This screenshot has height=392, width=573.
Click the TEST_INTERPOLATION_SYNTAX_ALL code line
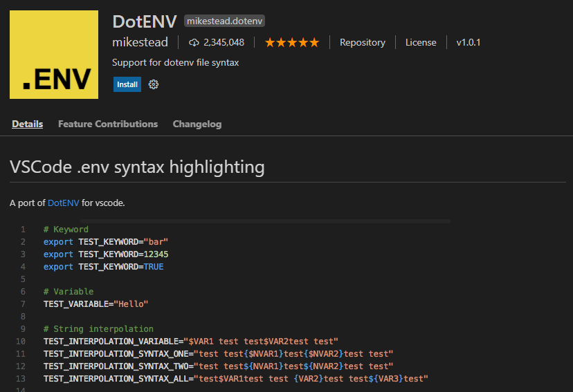[x=236, y=378]
